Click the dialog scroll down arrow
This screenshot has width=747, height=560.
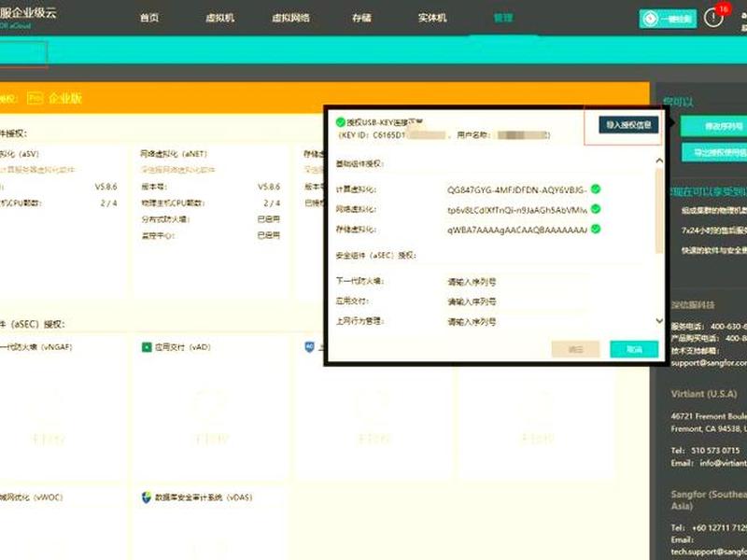pos(659,321)
